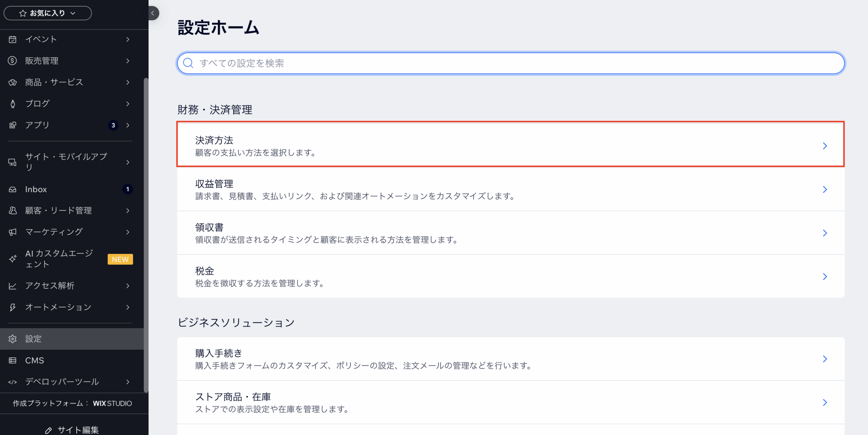Click the ブログ pen-nib icon
The image size is (868, 435).
(x=13, y=104)
